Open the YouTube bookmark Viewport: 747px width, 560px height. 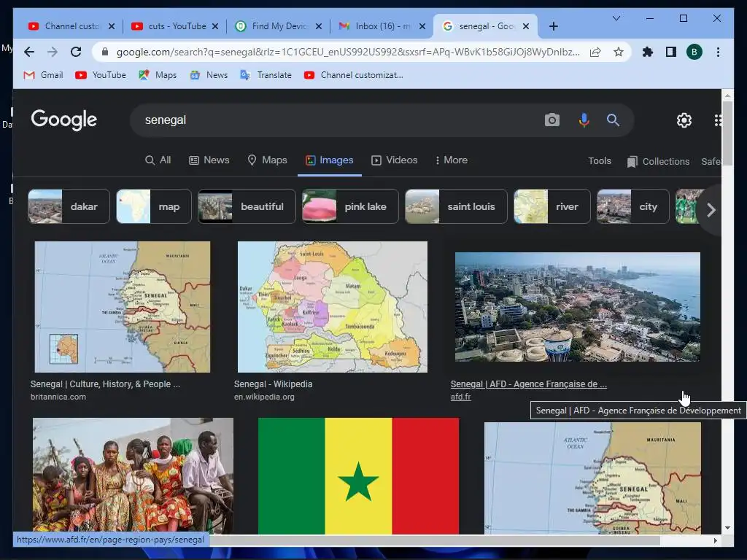click(101, 75)
